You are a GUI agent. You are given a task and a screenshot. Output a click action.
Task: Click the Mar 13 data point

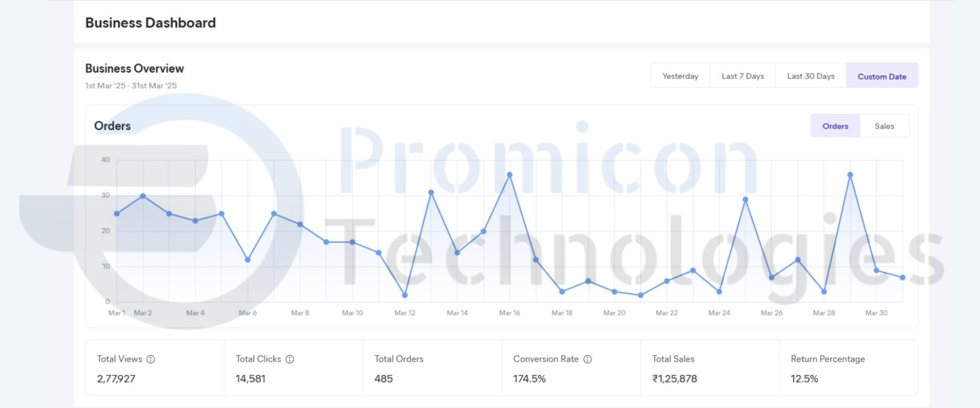tap(431, 193)
